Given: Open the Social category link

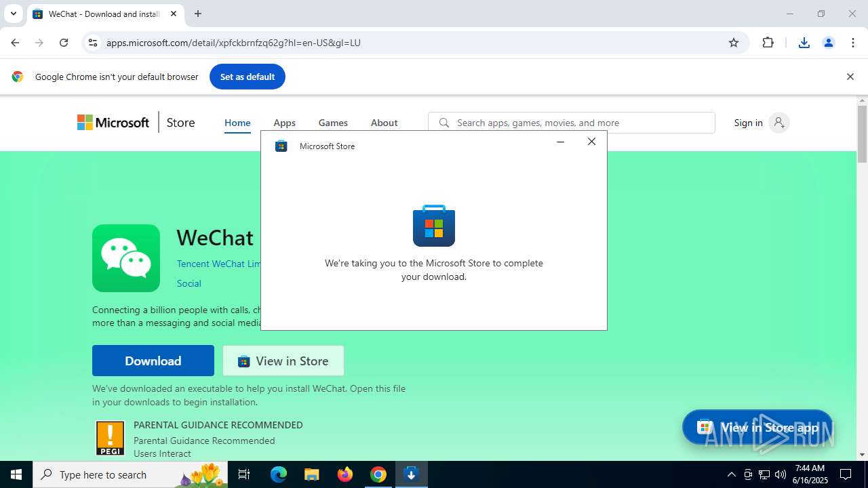Looking at the screenshot, I should pos(189,283).
